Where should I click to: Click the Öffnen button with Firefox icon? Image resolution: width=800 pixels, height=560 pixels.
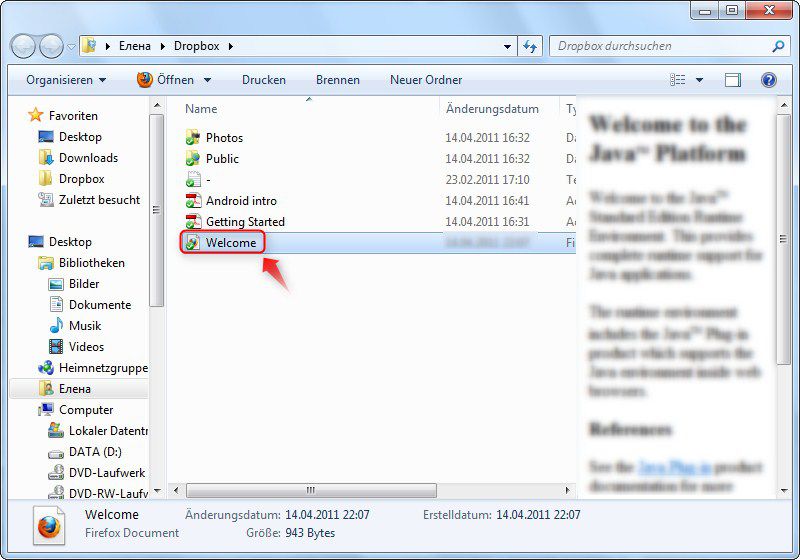[x=165, y=80]
